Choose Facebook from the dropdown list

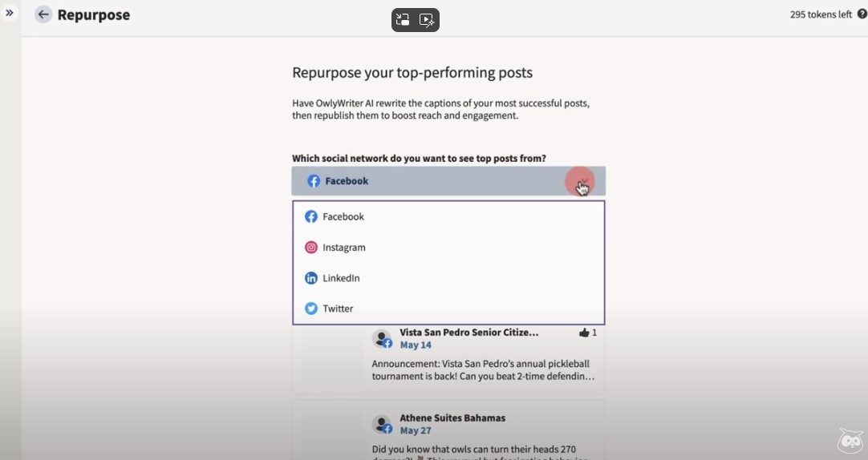(448, 216)
